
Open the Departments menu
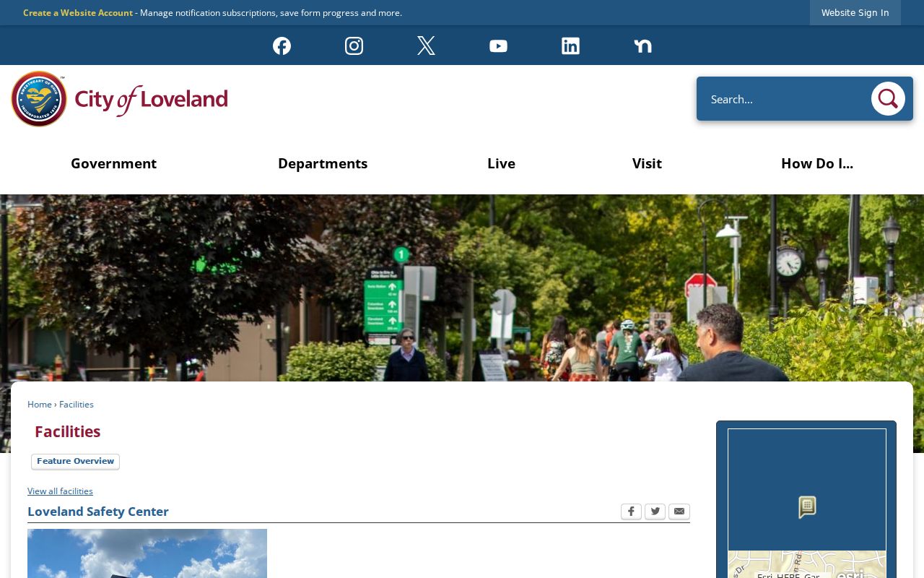tap(323, 163)
